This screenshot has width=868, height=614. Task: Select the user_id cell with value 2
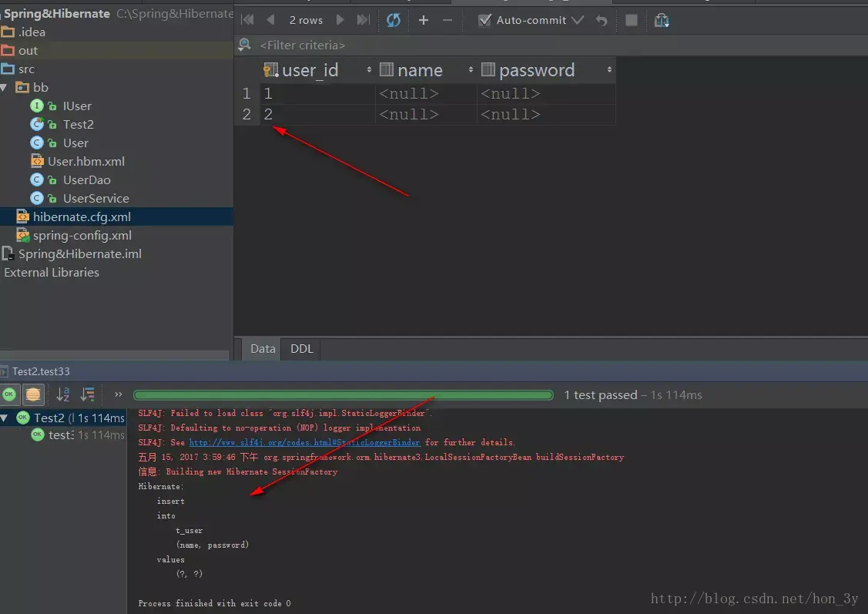click(x=317, y=115)
